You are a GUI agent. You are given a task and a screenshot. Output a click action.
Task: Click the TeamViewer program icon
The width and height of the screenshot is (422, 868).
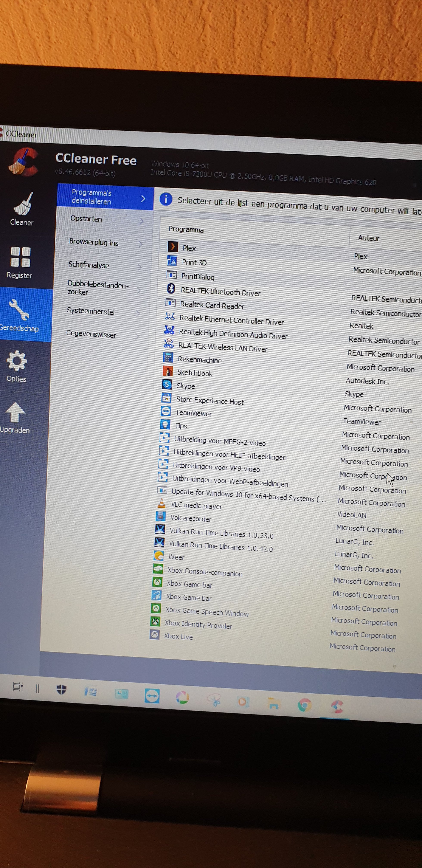pyautogui.click(x=166, y=411)
